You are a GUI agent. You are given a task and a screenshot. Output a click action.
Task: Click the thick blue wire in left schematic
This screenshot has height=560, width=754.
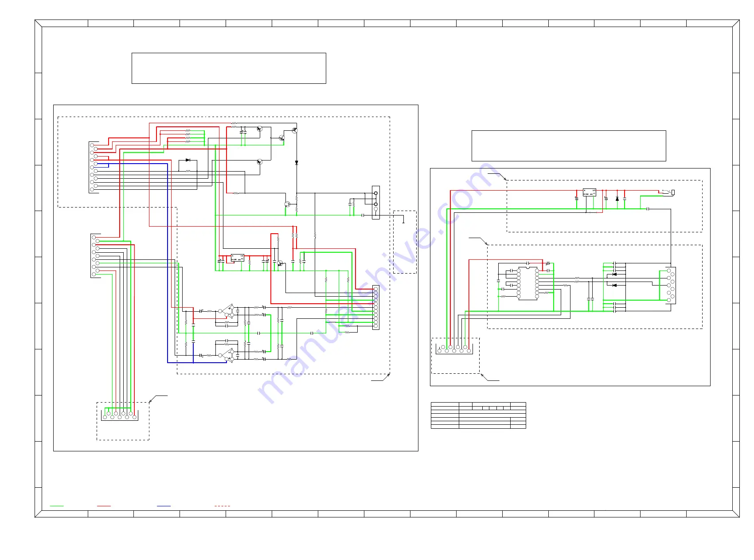pyautogui.click(x=168, y=263)
